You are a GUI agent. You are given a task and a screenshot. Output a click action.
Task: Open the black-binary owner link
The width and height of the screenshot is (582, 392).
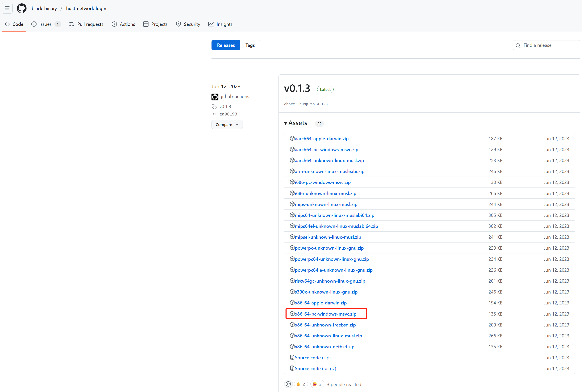[44, 8]
